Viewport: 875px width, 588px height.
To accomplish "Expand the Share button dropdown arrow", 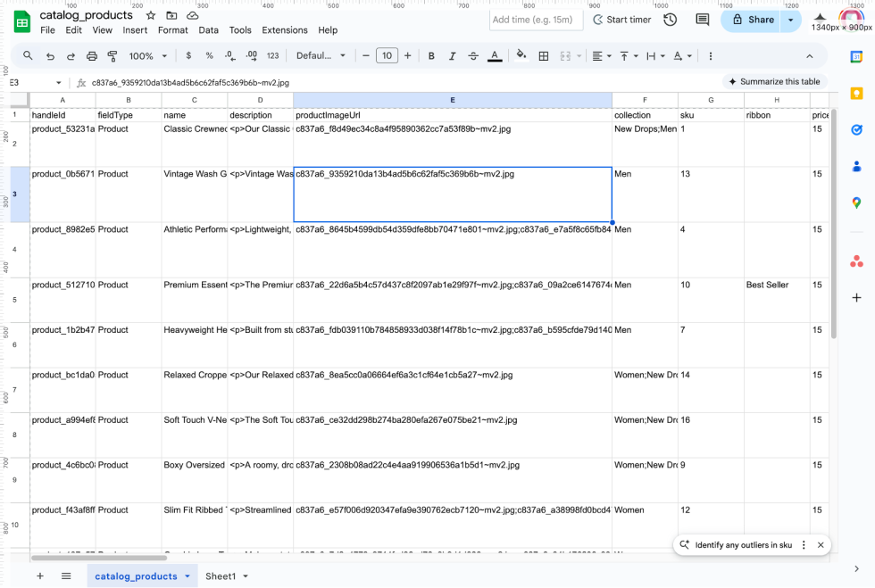I will 790,20.
